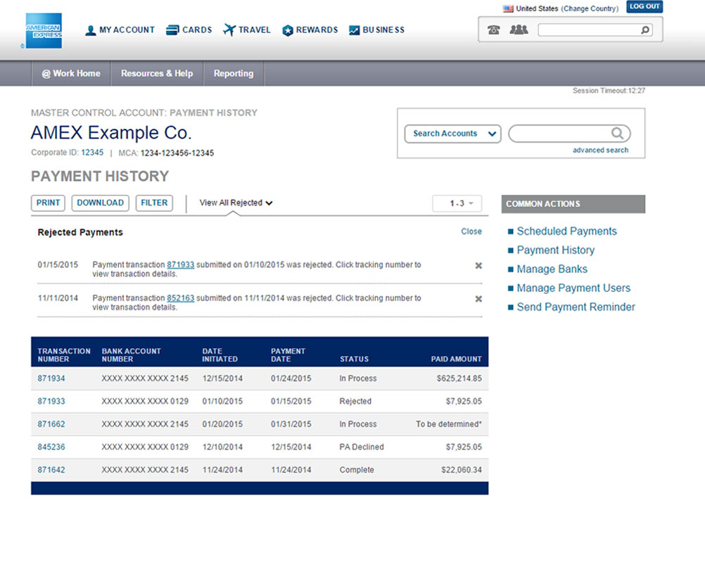Image resolution: width=705 pixels, height=588 pixels.
Task: Click the Rejected status cell
Action: tap(355, 402)
